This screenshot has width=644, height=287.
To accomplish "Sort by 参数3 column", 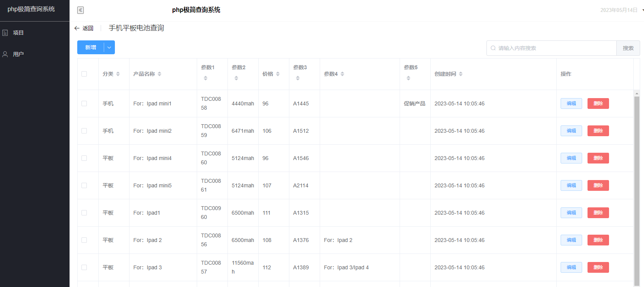I will (x=298, y=78).
